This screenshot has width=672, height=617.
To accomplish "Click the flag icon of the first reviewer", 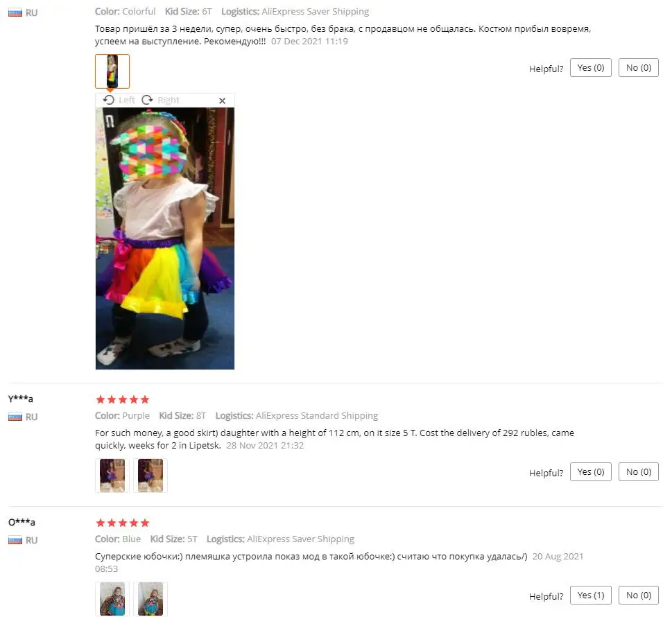I will (x=15, y=13).
